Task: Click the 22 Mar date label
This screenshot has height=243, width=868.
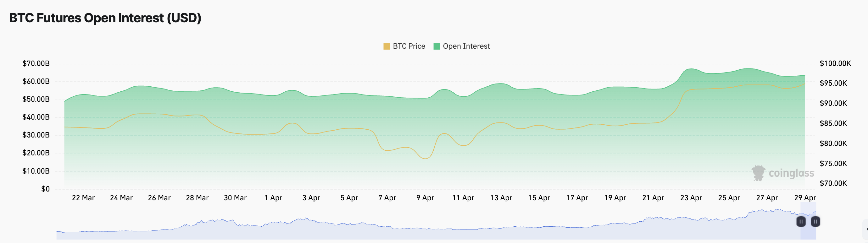Action: [83, 198]
